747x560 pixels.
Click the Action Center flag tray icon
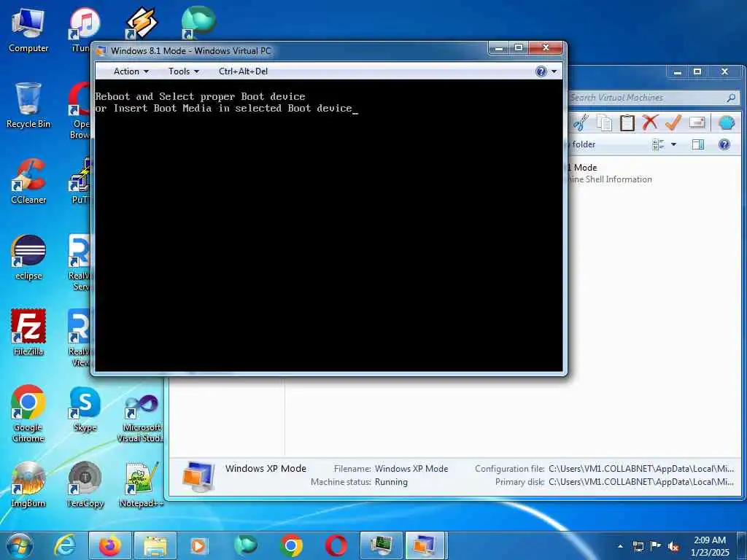pyautogui.click(x=656, y=546)
